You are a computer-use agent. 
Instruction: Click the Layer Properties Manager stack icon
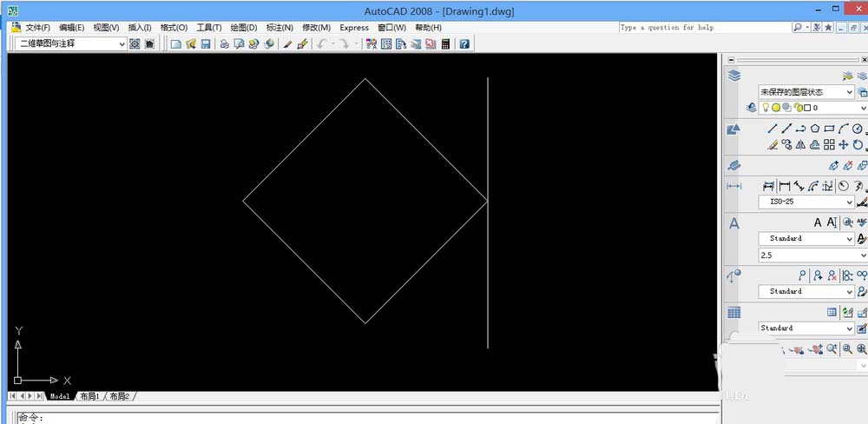(734, 76)
